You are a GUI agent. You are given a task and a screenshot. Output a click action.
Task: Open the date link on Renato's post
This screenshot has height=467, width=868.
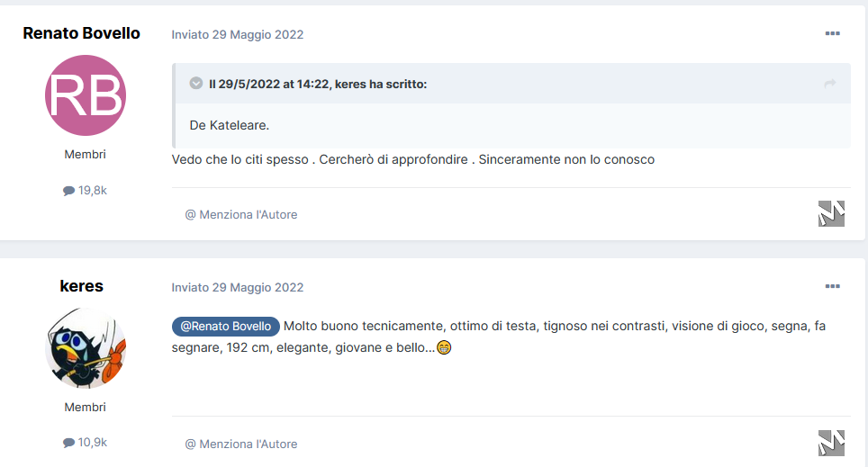pyautogui.click(x=238, y=35)
